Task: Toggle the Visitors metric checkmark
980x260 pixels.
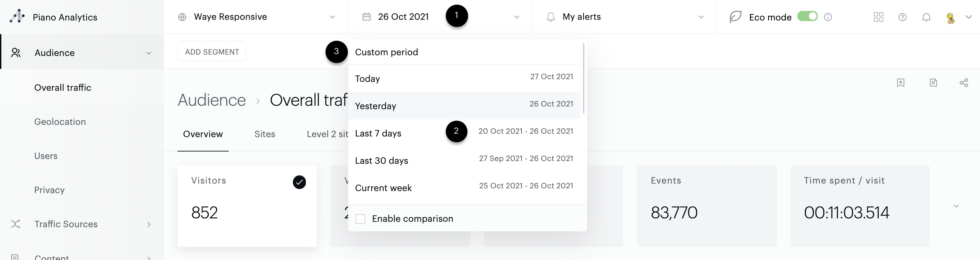Action: pyautogui.click(x=299, y=182)
